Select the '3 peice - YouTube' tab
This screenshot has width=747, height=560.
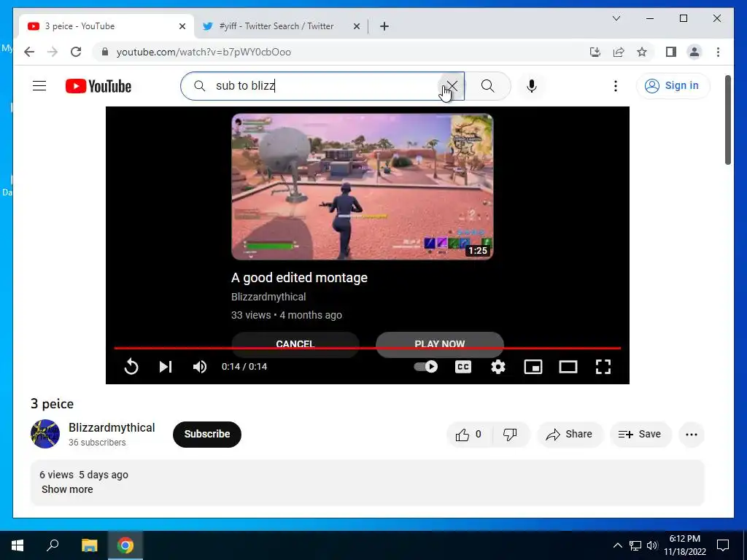80,26
